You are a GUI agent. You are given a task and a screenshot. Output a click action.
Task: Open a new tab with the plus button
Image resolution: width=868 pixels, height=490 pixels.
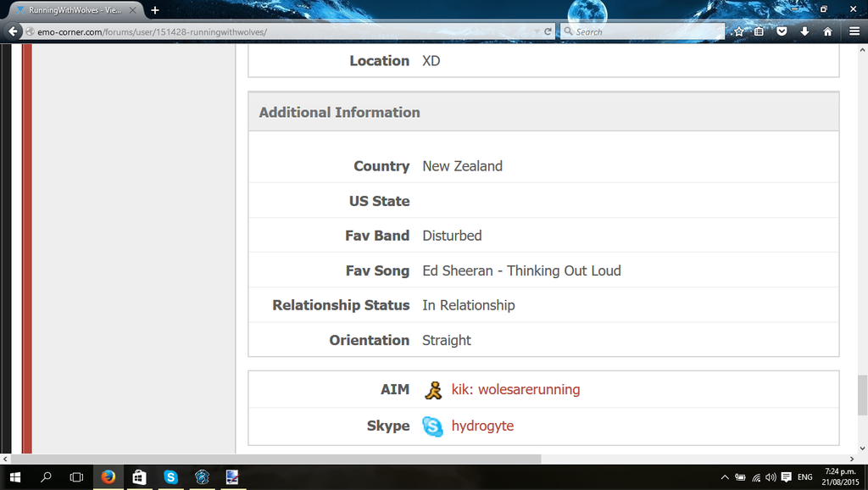pyautogui.click(x=155, y=10)
